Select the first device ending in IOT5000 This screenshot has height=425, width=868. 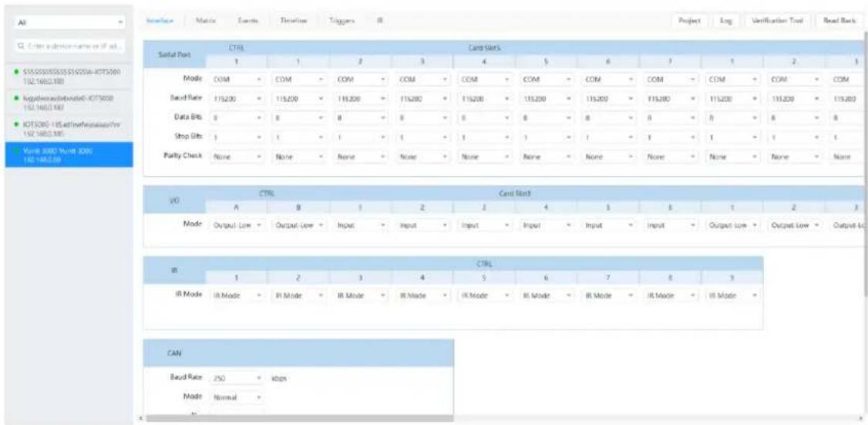coord(69,76)
